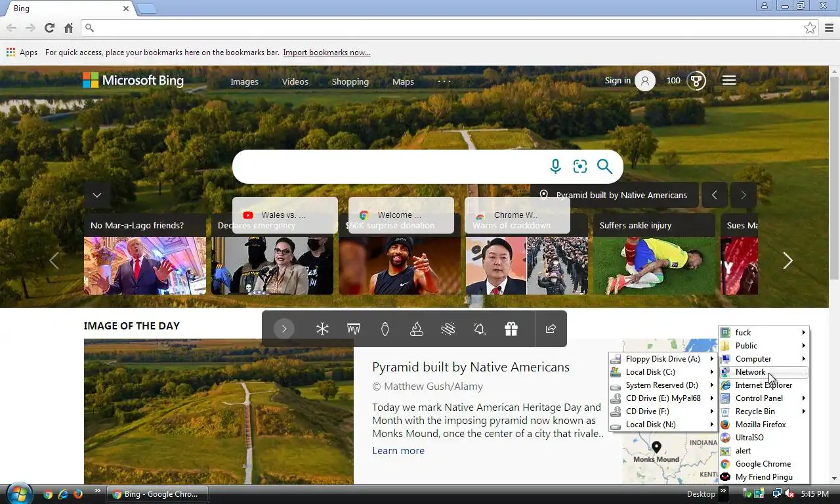Launch Firefox from the quick launch bar

click(x=78, y=494)
